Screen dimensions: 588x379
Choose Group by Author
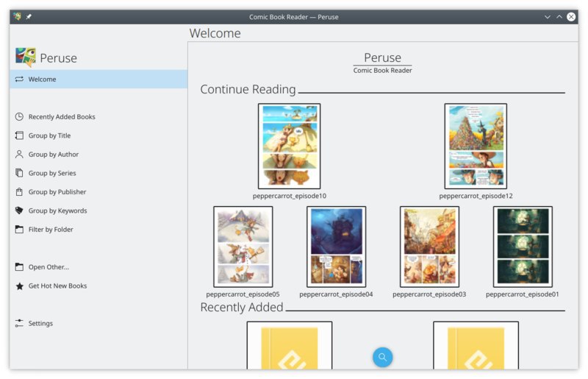(98, 155)
